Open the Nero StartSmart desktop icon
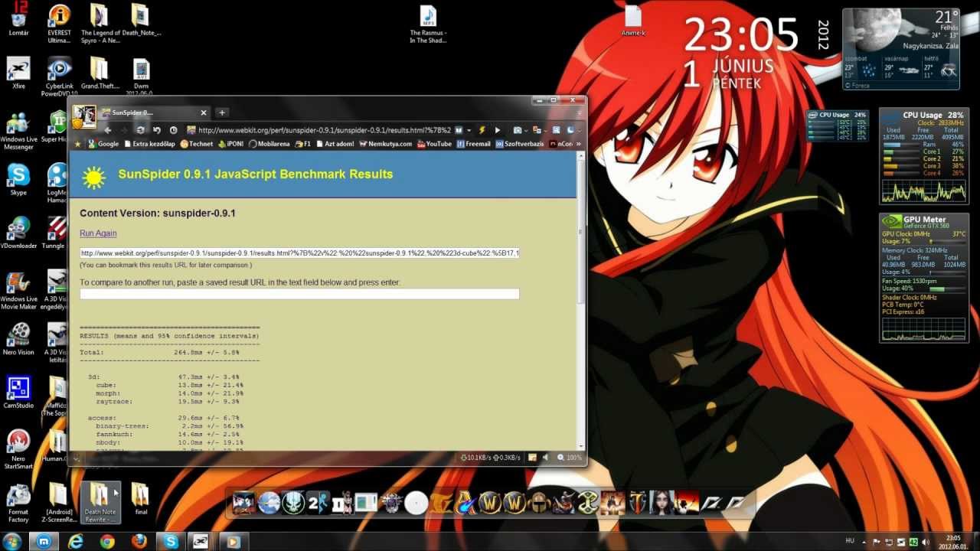980x551 pixels. pos(18,449)
